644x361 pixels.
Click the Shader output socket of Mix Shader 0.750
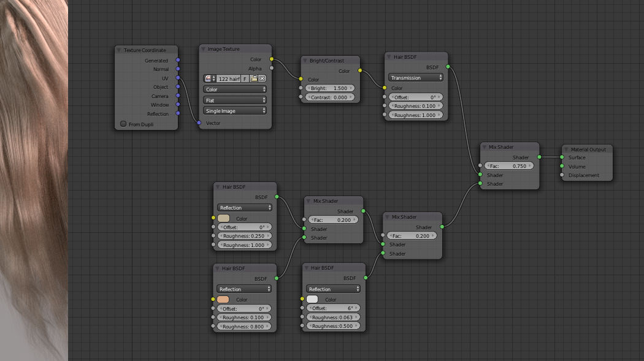(x=539, y=157)
